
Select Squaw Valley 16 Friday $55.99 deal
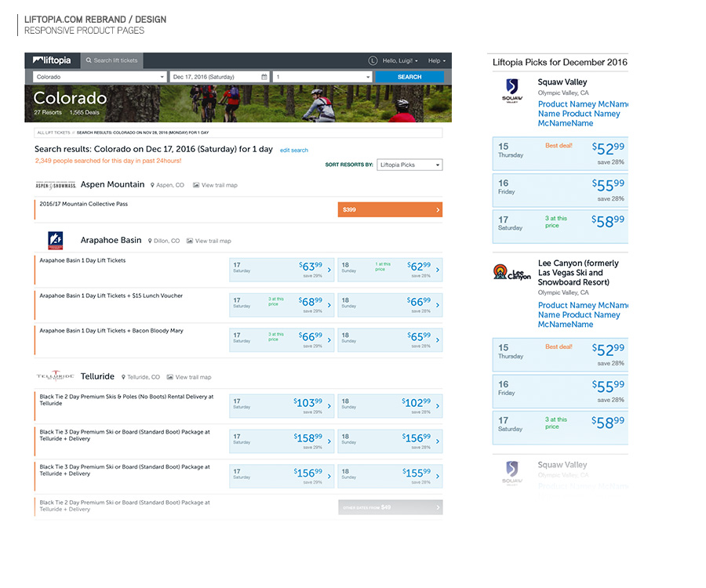(560, 191)
